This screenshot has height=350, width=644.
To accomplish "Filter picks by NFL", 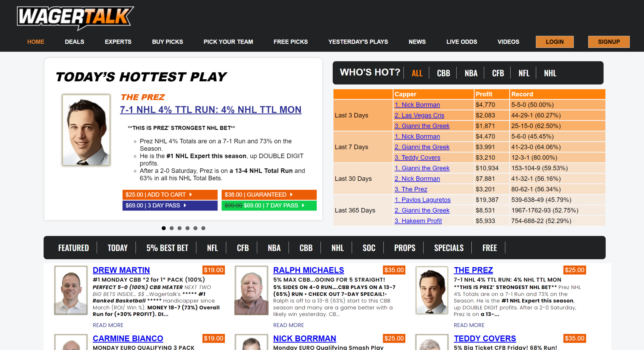I will tap(212, 248).
